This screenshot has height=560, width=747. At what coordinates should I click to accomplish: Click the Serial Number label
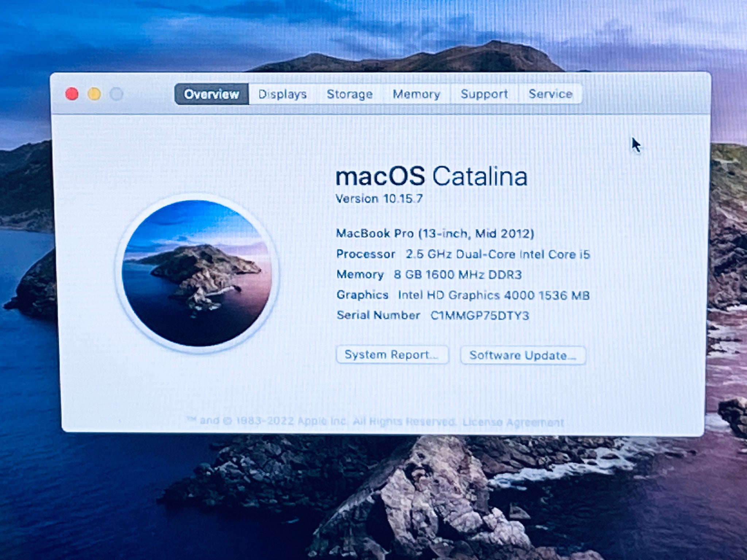coord(378,315)
